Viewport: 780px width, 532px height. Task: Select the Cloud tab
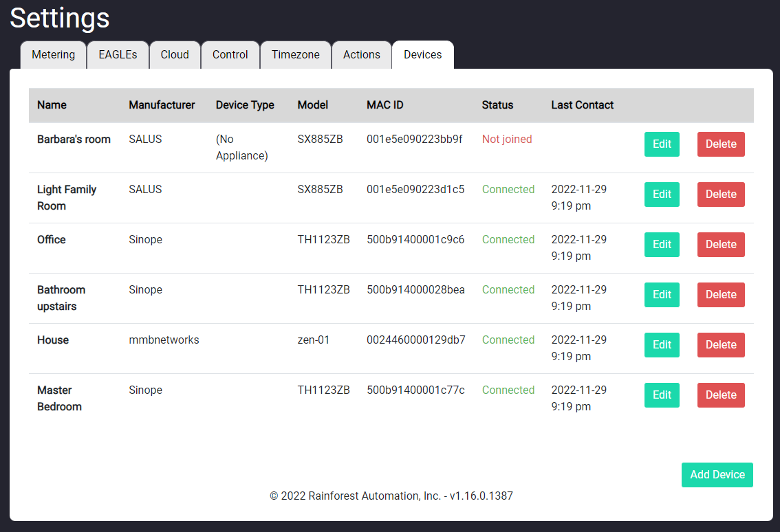pos(175,55)
